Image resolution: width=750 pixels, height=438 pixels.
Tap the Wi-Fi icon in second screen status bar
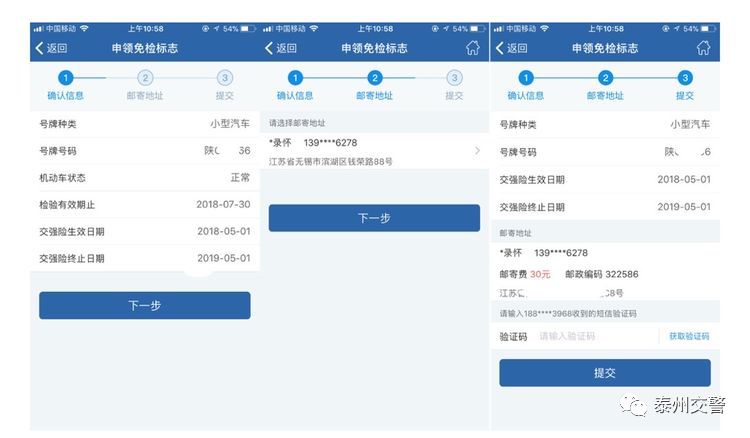click(x=314, y=28)
